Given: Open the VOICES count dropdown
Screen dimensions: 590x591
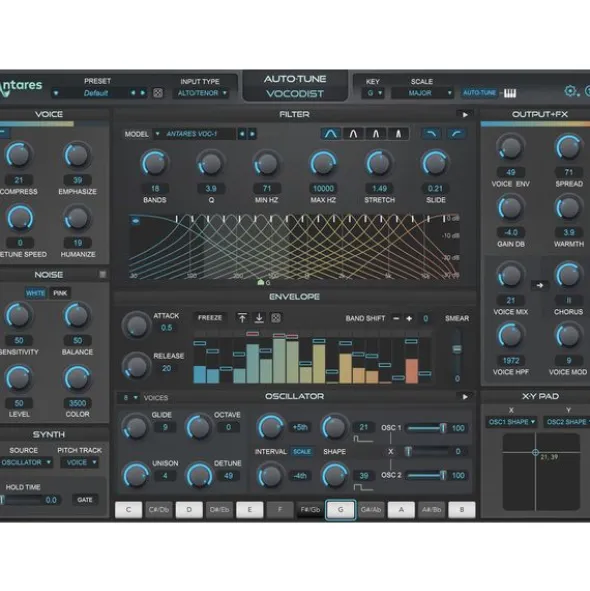Looking at the screenshot, I should pyautogui.click(x=130, y=398).
